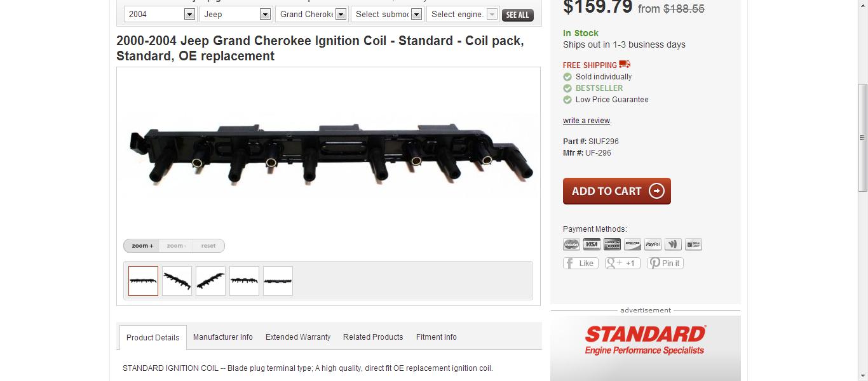
Task: Click the Visa payment icon
Action: 592,244
